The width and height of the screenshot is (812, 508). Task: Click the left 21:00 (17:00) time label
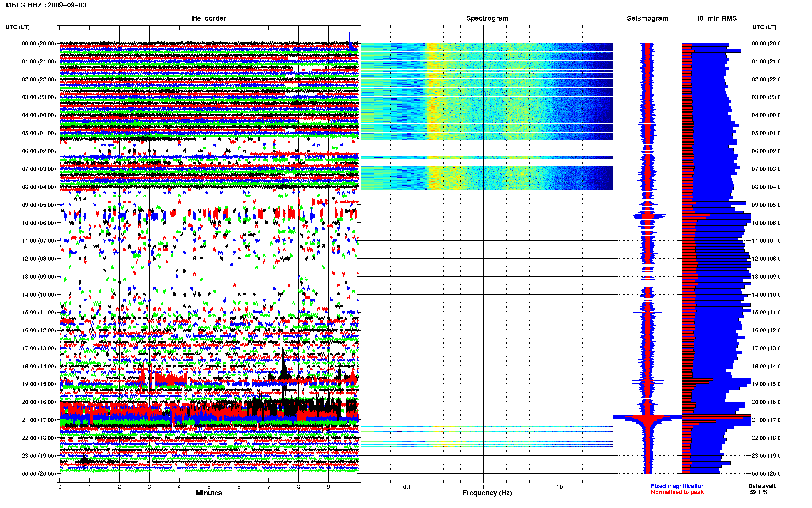(x=39, y=420)
